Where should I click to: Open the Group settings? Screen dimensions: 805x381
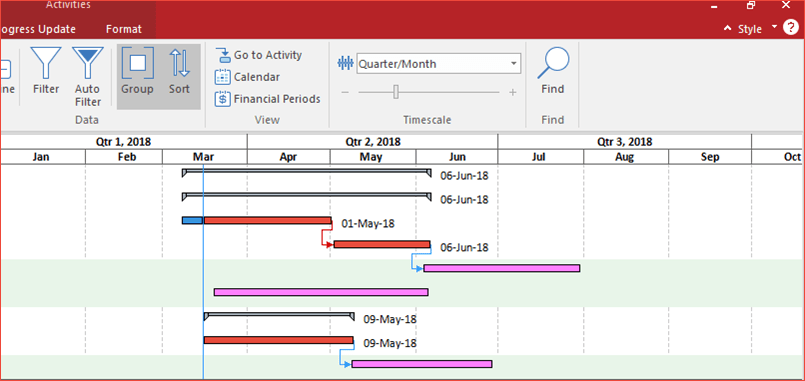(x=137, y=70)
